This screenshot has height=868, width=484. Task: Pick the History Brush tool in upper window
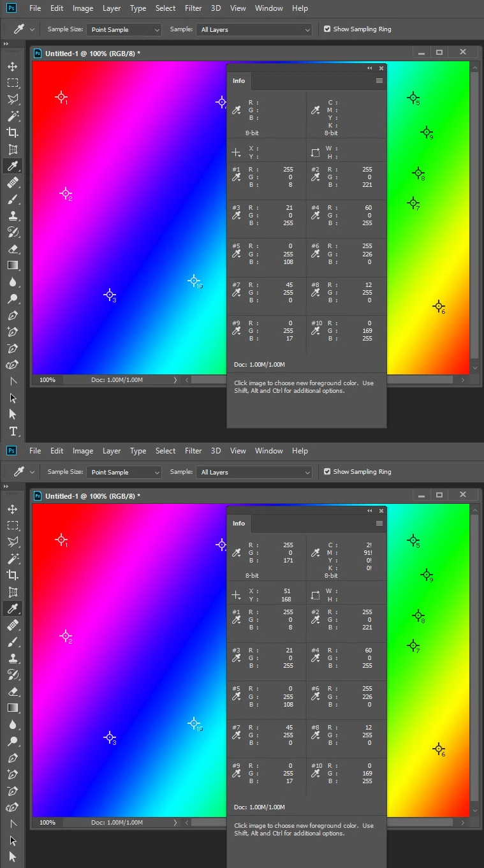(x=12, y=232)
